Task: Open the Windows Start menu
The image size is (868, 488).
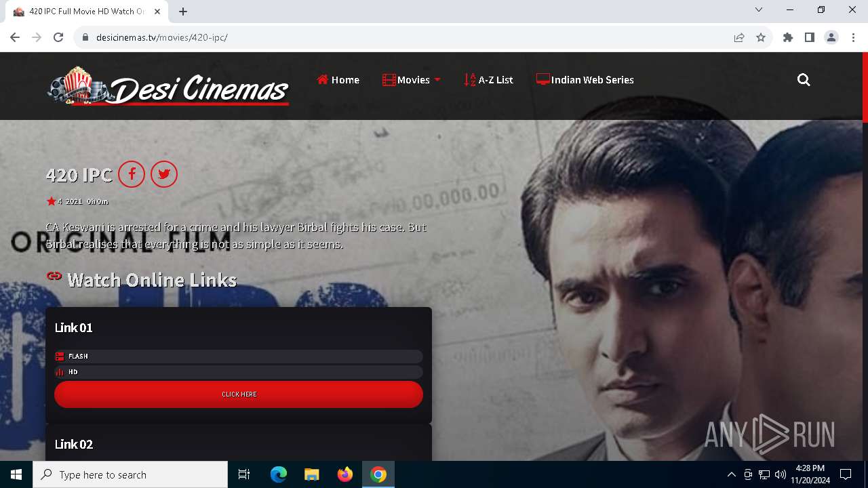Action: coord(16,474)
